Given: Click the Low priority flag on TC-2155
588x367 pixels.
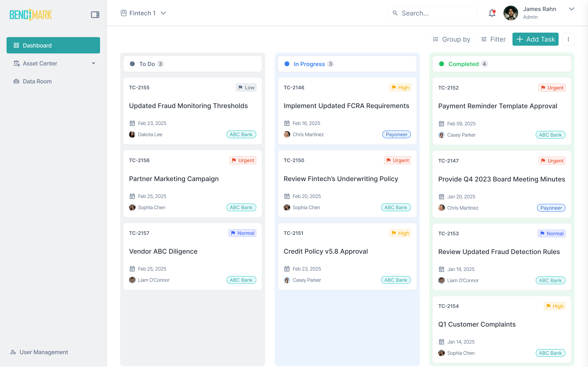Looking at the screenshot, I should pyautogui.click(x=246, y=87).
